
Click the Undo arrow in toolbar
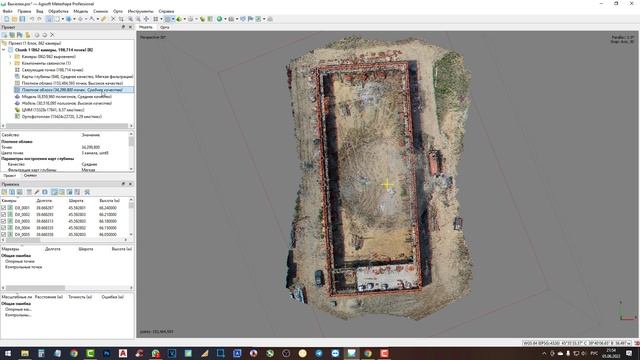point(32,19)
